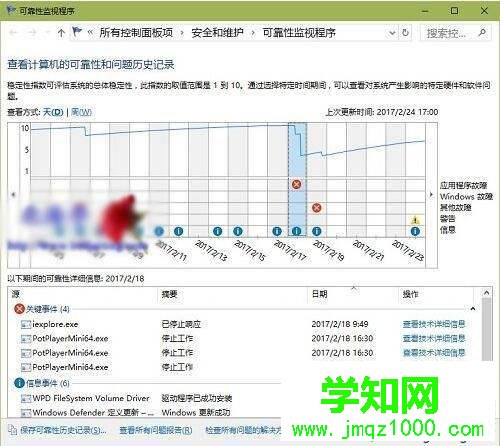Click the red 关键事件 group error icon

click(x=19, y=309)
